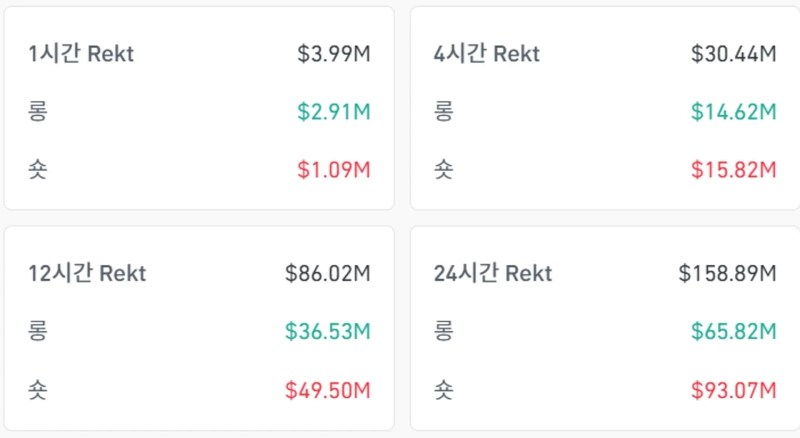Click the $86.02M total for 12시간
Viewport: 800px width, 438px height.
pos(328,273)
